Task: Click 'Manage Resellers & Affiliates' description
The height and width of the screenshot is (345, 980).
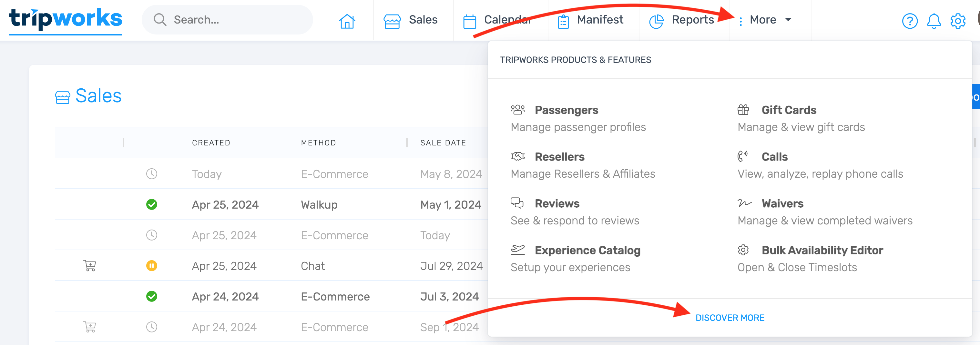Action: (583, 174)
